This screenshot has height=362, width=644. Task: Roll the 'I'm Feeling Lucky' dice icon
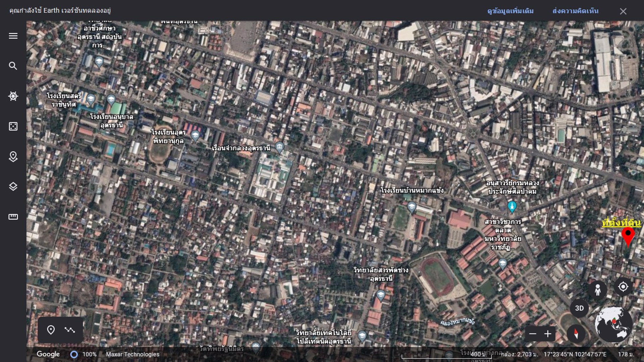click(13, 126)
